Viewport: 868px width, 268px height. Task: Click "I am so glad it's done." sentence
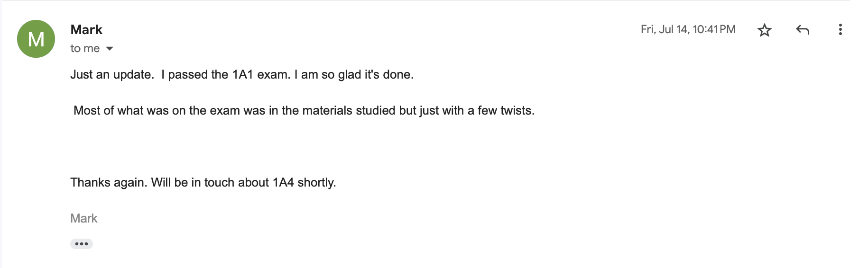(354, 75)
